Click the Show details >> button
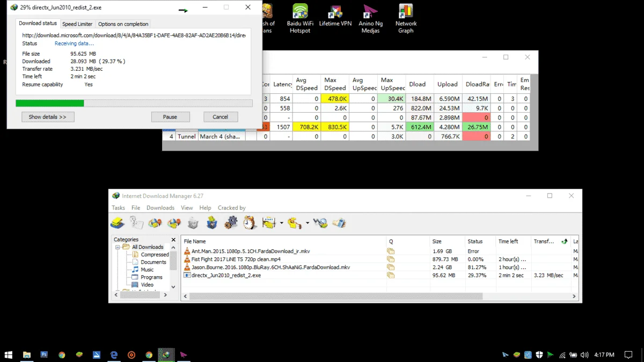644x362 pixels. point(48,117)
